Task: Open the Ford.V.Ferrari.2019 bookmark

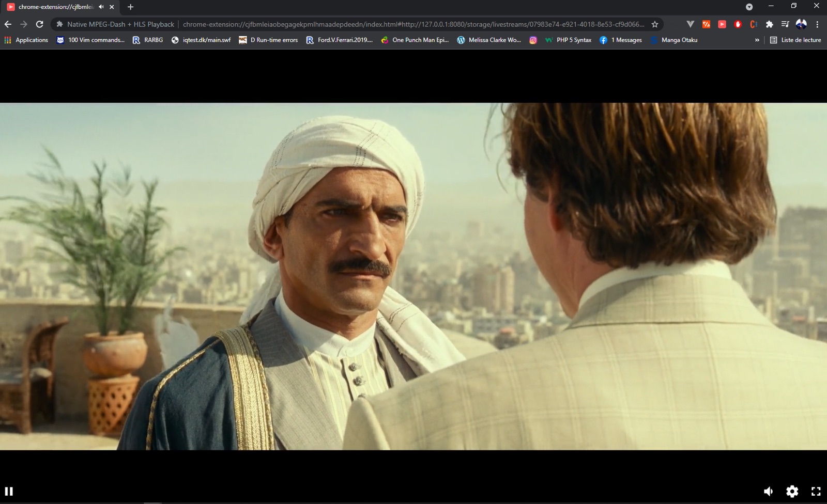Action: 339,40
